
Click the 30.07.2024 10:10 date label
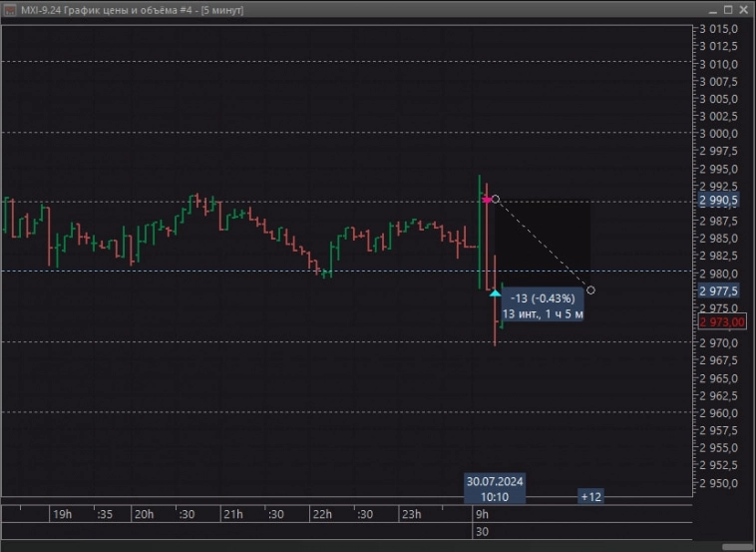click(x=495, y=488)
